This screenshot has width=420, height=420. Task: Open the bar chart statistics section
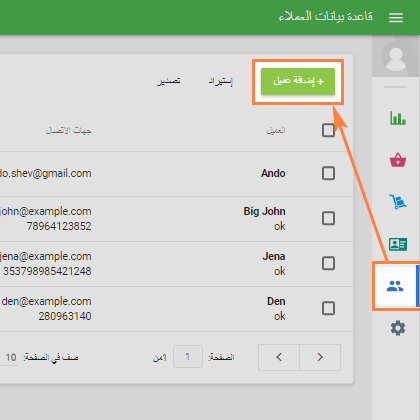coord(398,118)
